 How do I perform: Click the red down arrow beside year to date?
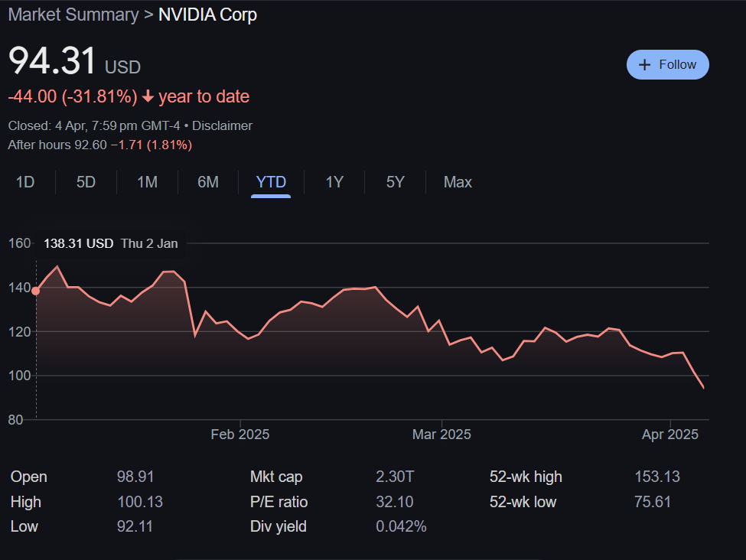pos(148,96)
